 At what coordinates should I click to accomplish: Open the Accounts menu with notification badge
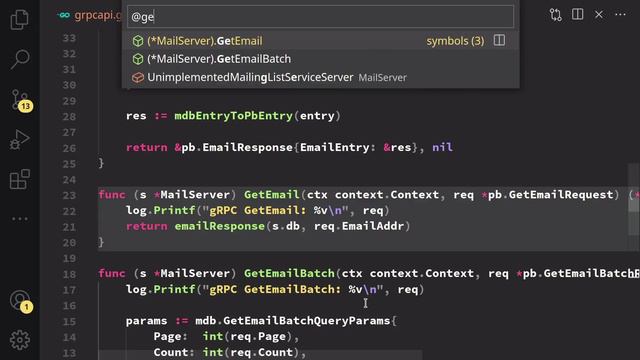(x=20, y=301)
